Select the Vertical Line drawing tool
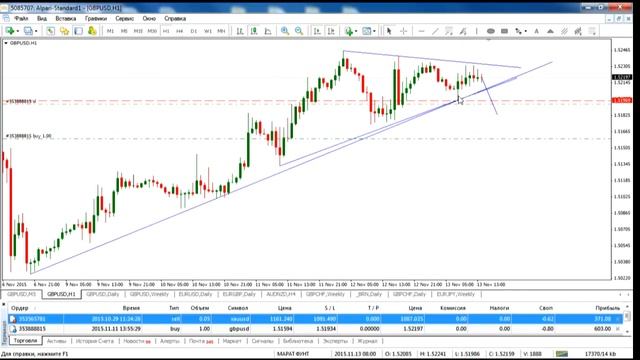Screen dimensions: 640x360 click(476, 31)
